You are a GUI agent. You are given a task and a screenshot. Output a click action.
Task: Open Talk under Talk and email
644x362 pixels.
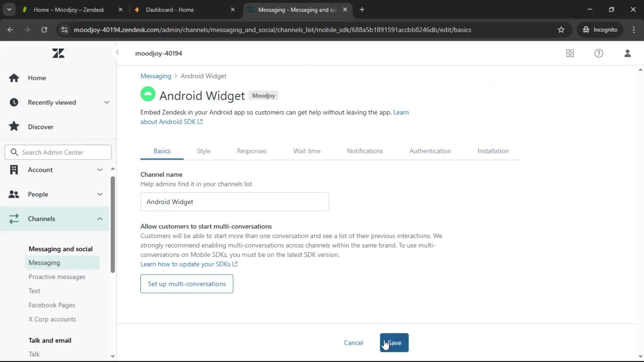pyautogui.click(x=34, y=354)
